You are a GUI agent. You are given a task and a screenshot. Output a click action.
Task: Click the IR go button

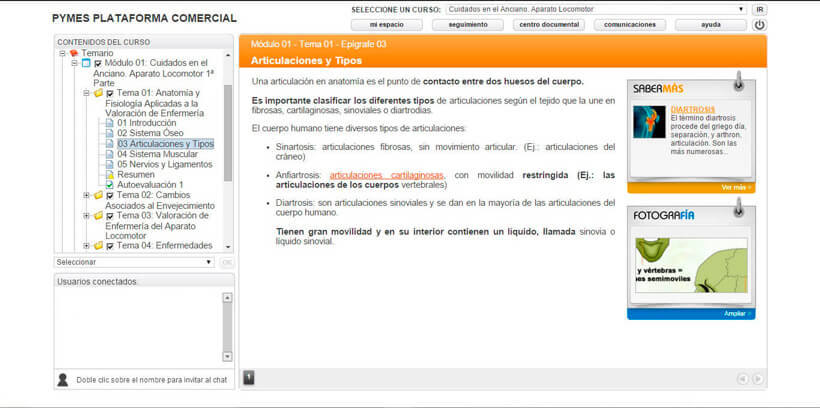pos(759,9)
